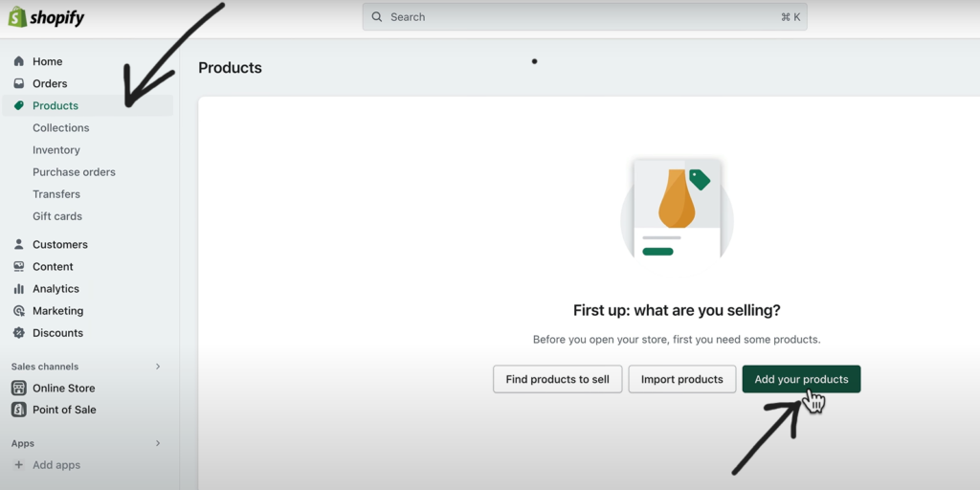The width and height of the screenshot is (980, 490).
Task: Click the Apps section heading
Action: [x=23, y=443]
